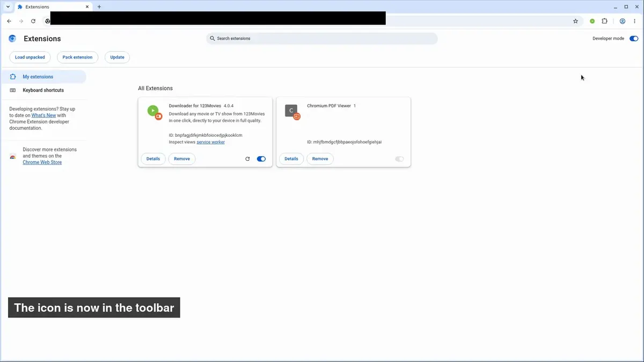644x362 pixels.
Task: Click the Downloader for 123Movies title text
Action: pyautogui.click(x=195, y=106)
